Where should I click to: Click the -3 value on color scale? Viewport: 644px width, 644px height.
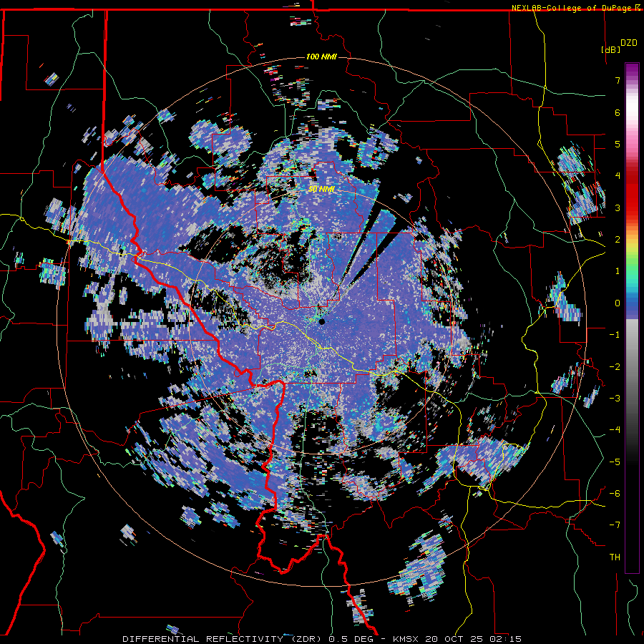(x=615, y=399)
